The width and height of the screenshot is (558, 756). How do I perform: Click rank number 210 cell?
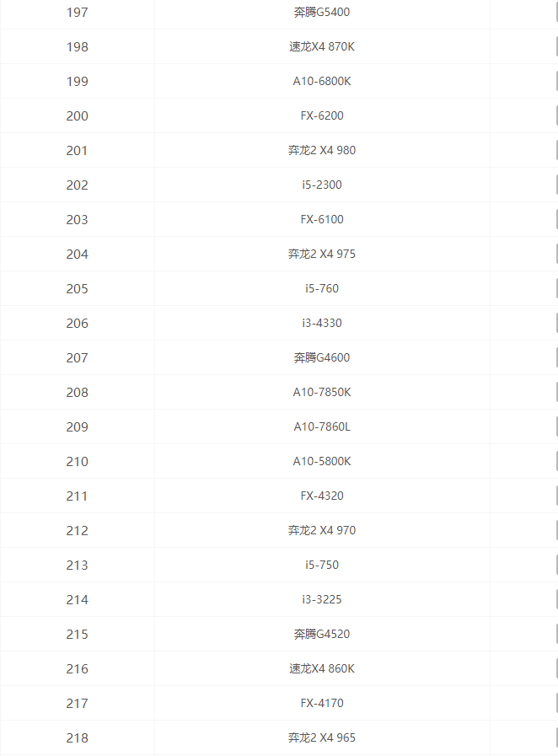77,462
